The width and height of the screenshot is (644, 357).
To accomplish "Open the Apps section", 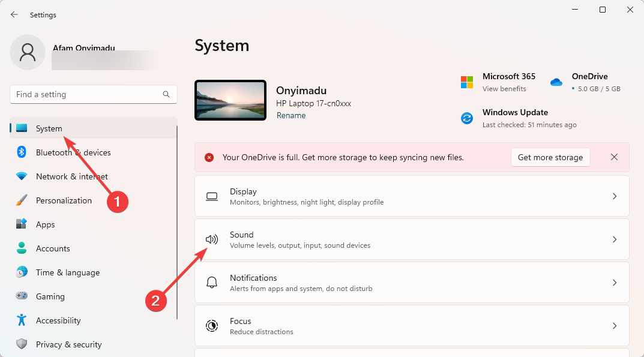I will pos(94,224).
